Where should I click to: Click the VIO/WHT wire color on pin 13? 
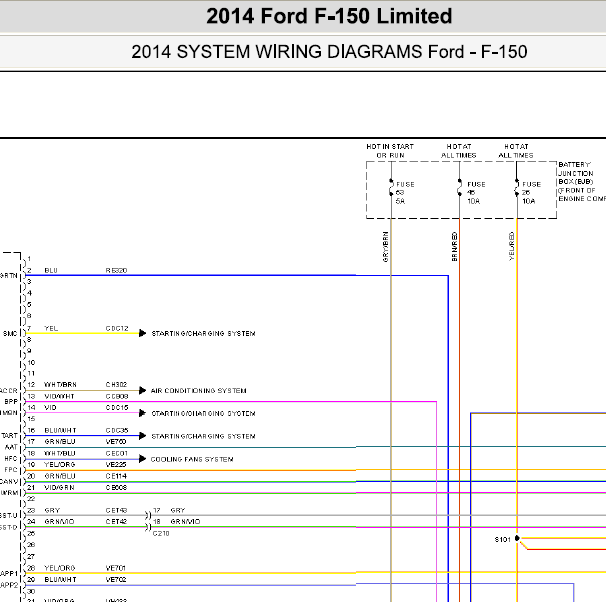(x=59, y=396)
